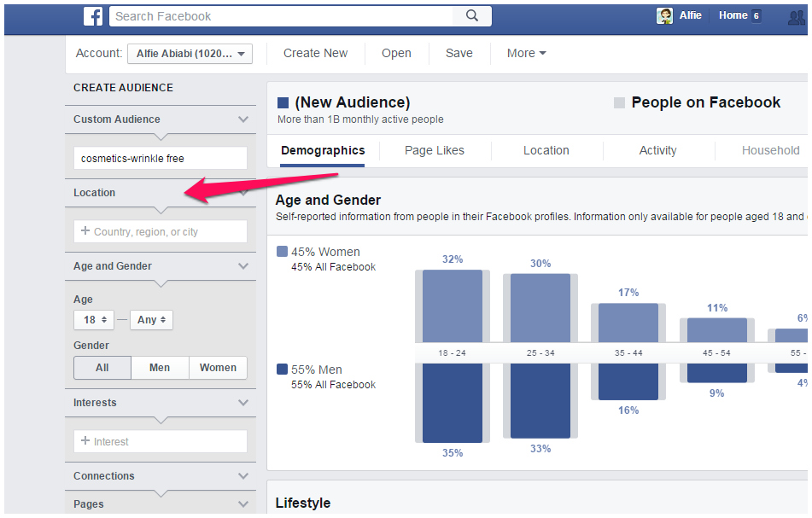This screenshot has width=812, height=518.
Task: Click the People on Facebook gray square
Action: [619, 103]
